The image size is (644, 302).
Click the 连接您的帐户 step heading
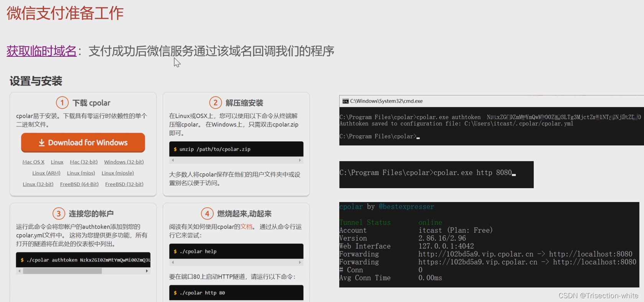91,214
